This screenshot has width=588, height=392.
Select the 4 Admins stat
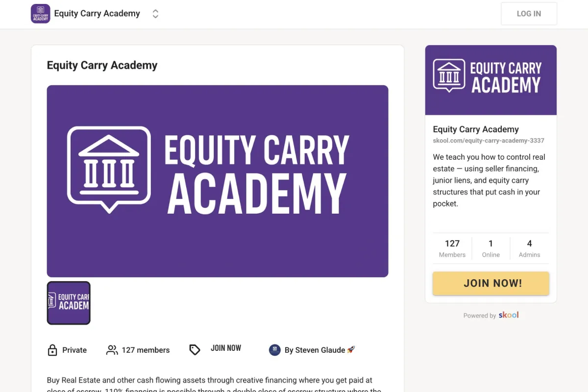[x=529, y=248]
